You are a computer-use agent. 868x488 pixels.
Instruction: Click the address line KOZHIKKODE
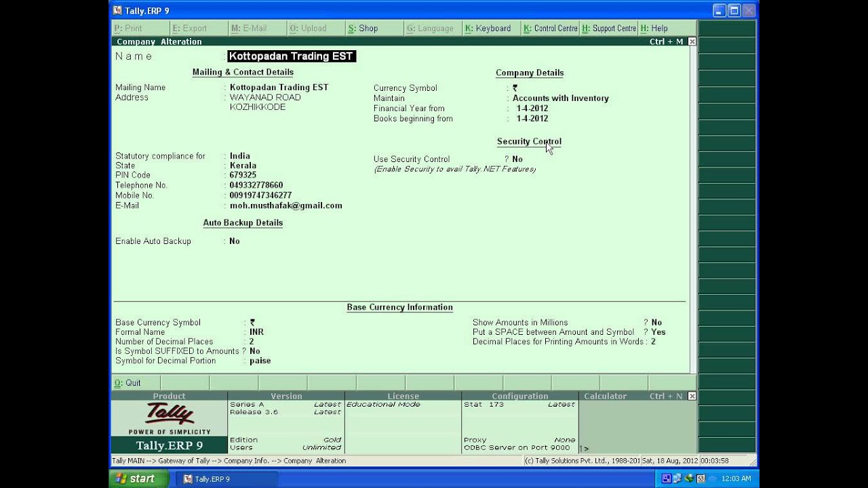258,107
